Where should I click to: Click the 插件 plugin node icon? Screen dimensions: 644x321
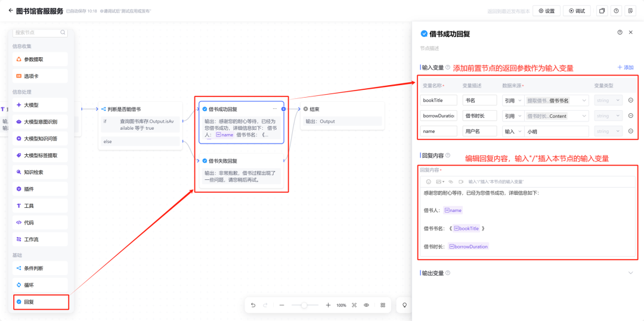coord(19,189)
